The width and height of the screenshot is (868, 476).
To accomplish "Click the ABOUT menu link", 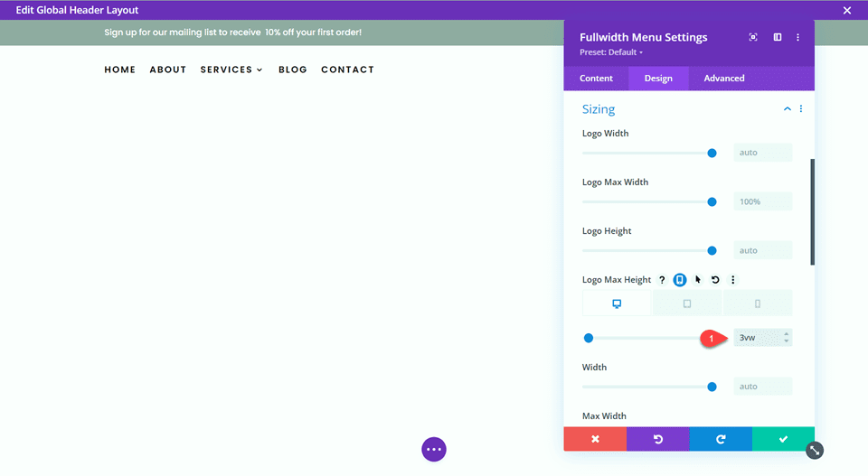I will (168, 70).
